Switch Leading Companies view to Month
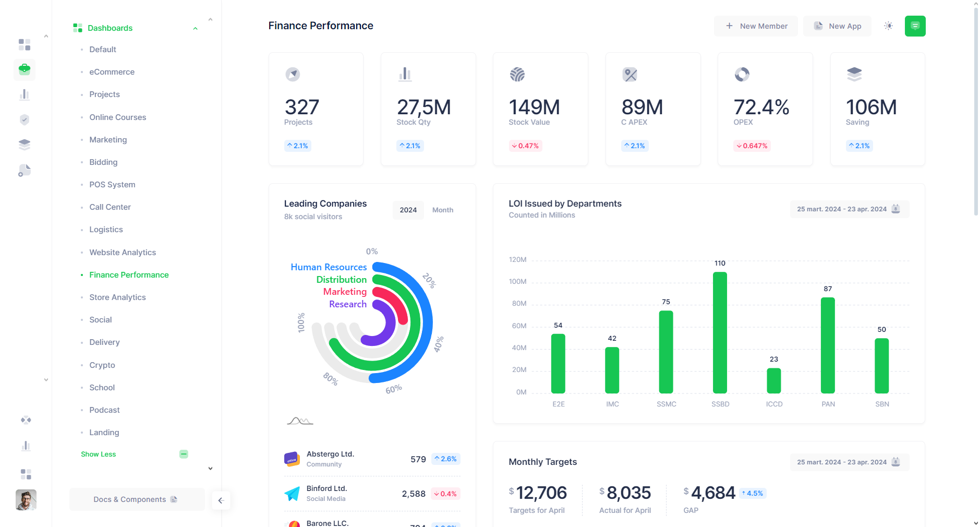This screenshot has height=527, width=980. click(442, 210)
